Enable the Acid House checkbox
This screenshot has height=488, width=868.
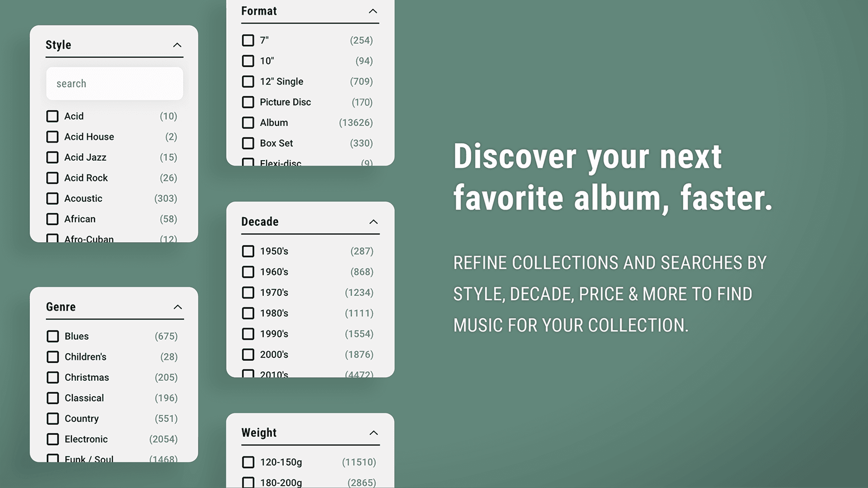(x=52, y=136)
